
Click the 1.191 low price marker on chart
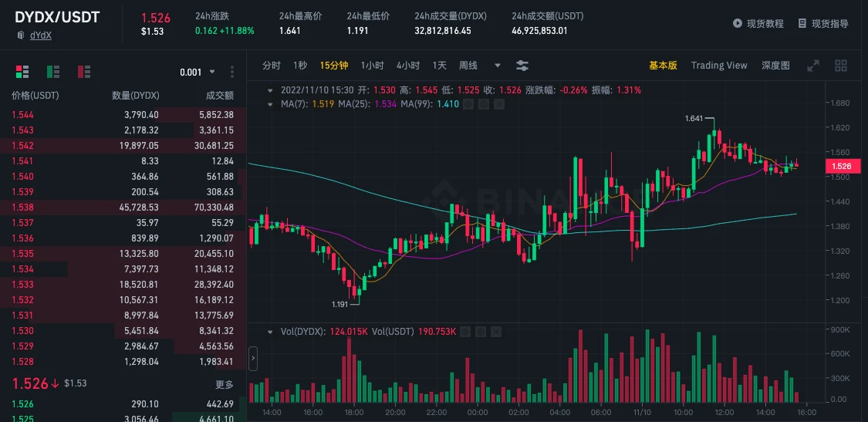340,304
